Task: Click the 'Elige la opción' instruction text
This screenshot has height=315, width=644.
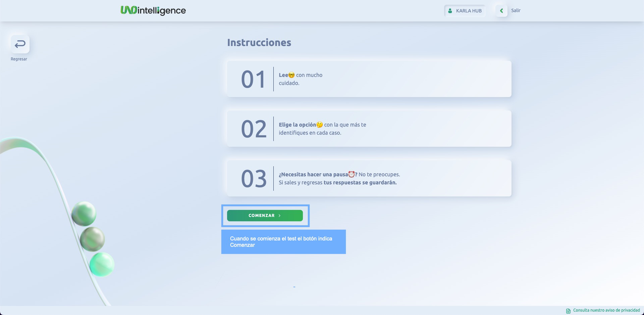Action: 297,125
